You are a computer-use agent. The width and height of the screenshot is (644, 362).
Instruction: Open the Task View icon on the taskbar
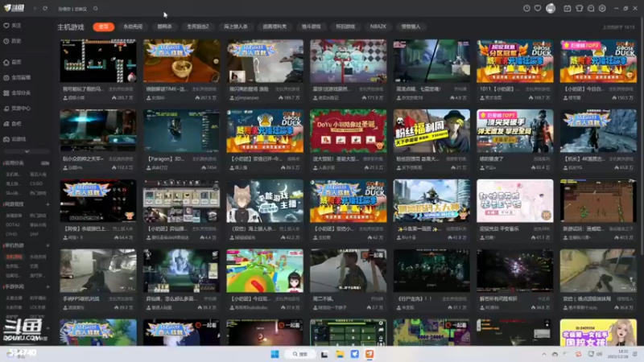324,354
